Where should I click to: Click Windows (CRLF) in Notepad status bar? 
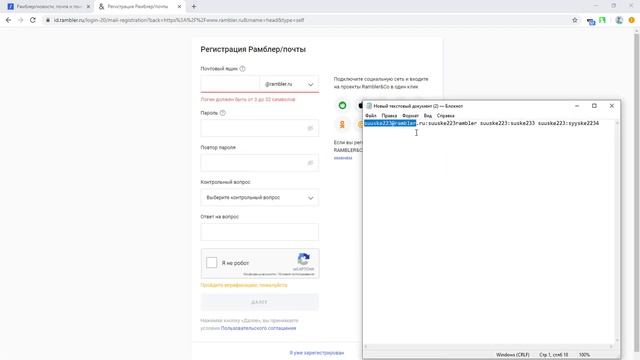[513, 355]
